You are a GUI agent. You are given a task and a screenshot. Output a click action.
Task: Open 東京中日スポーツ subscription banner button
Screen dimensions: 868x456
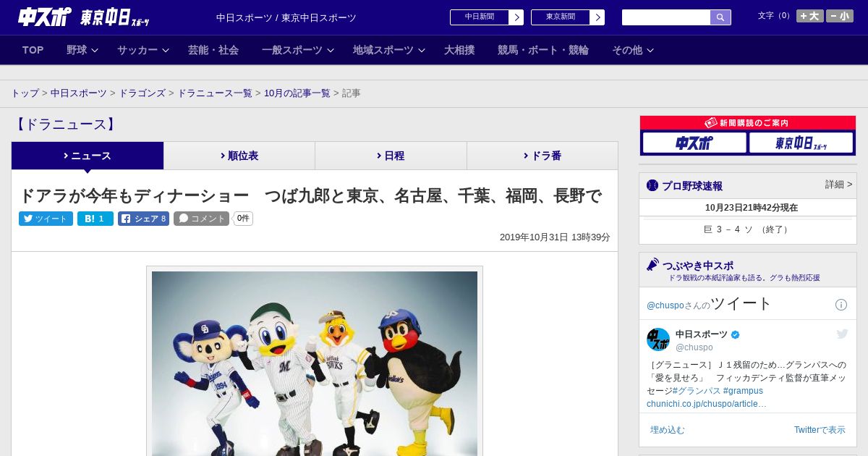tap(801, 143)
